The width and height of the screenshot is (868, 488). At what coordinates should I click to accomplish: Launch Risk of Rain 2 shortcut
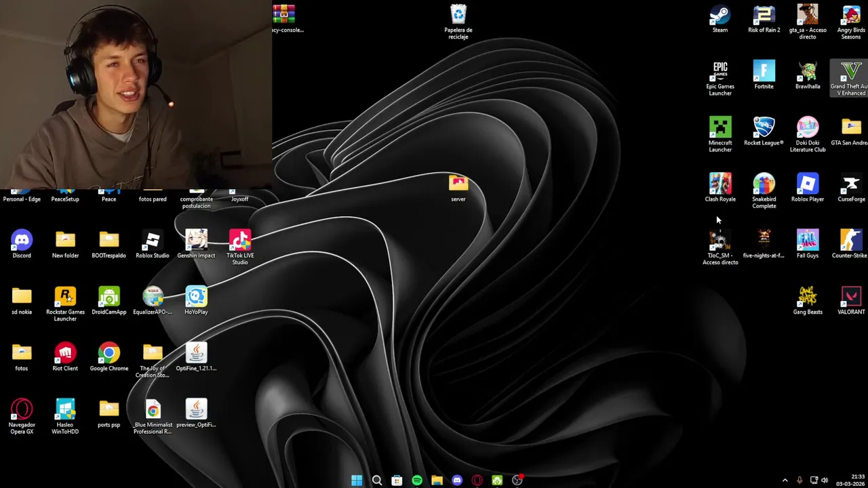[764, 19]
